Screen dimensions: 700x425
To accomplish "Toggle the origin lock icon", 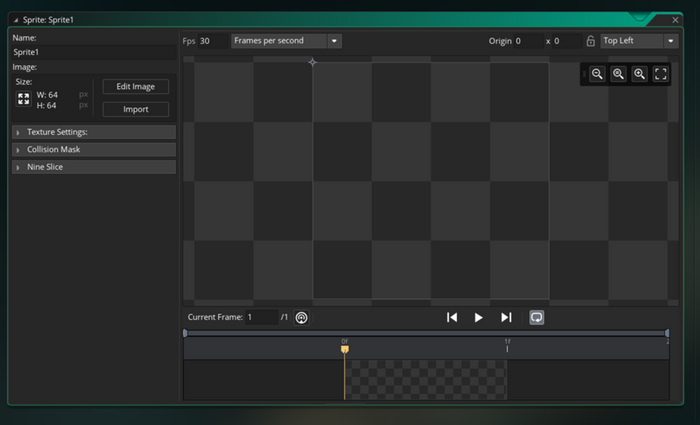I will (x=591, y=41).
